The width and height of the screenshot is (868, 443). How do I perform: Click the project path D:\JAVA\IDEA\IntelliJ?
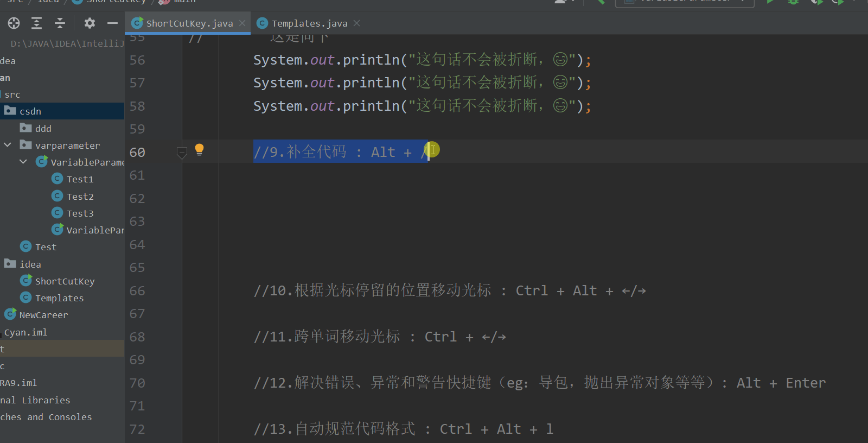point(67,43)
